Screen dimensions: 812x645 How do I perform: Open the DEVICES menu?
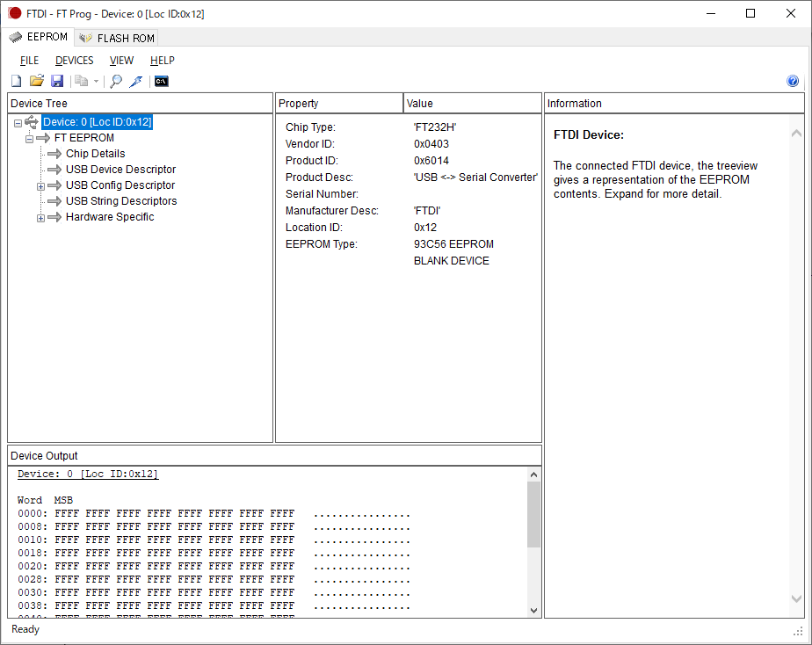point(74,61)
